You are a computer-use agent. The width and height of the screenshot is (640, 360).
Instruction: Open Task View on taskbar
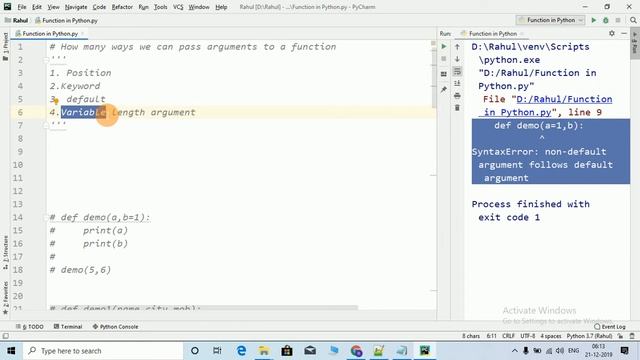point(217,351)
